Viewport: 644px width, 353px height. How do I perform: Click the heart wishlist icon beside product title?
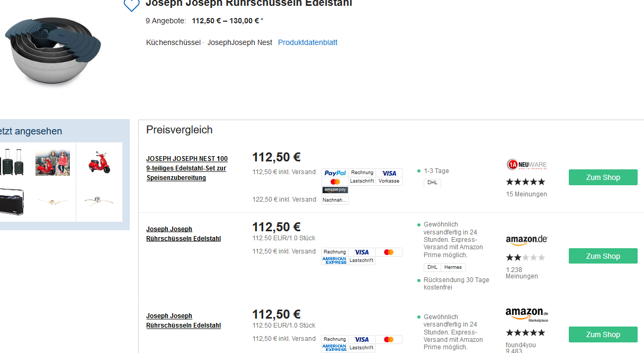pyautogui.click(x=131, y=5)
